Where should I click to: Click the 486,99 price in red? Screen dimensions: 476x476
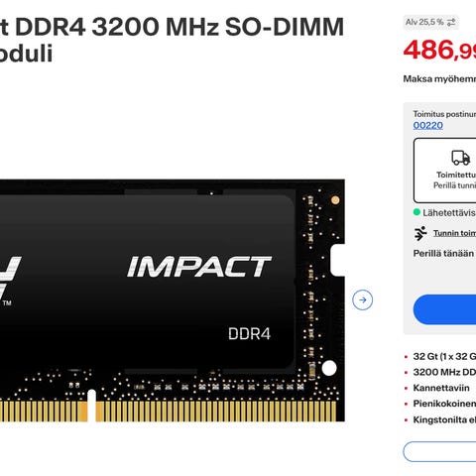(439, 50)
